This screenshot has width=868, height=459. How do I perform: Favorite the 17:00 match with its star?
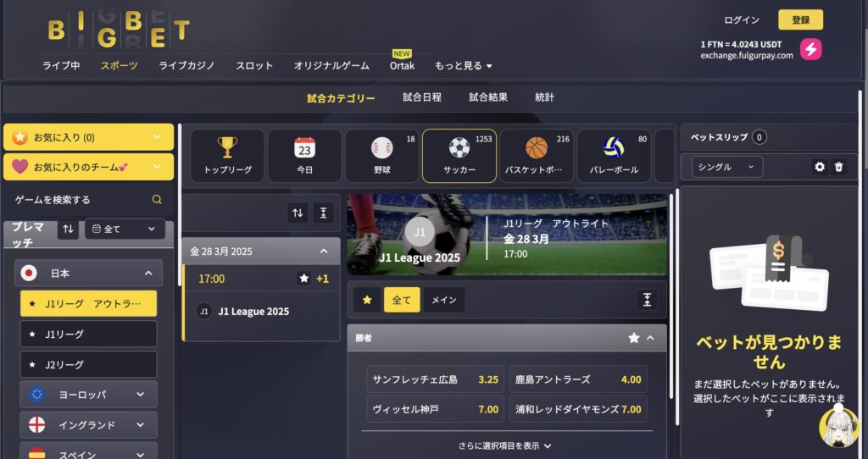coord(304,278)
